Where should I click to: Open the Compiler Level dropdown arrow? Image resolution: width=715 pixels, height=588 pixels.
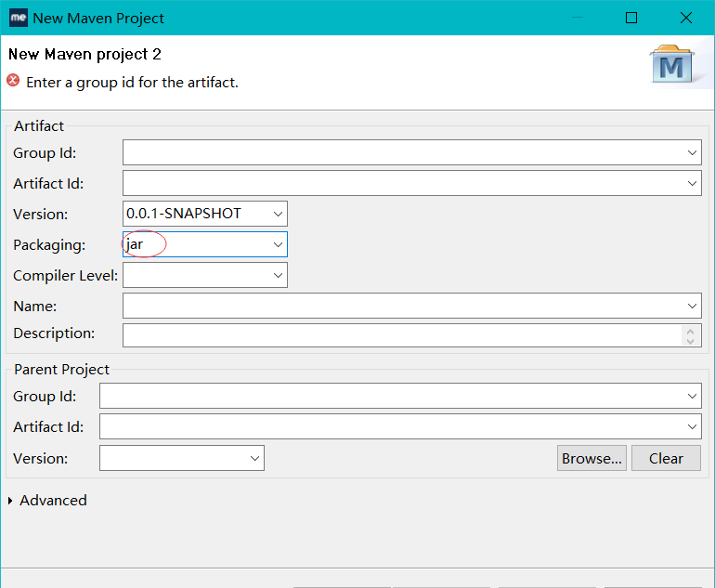(x=278, y=275)
